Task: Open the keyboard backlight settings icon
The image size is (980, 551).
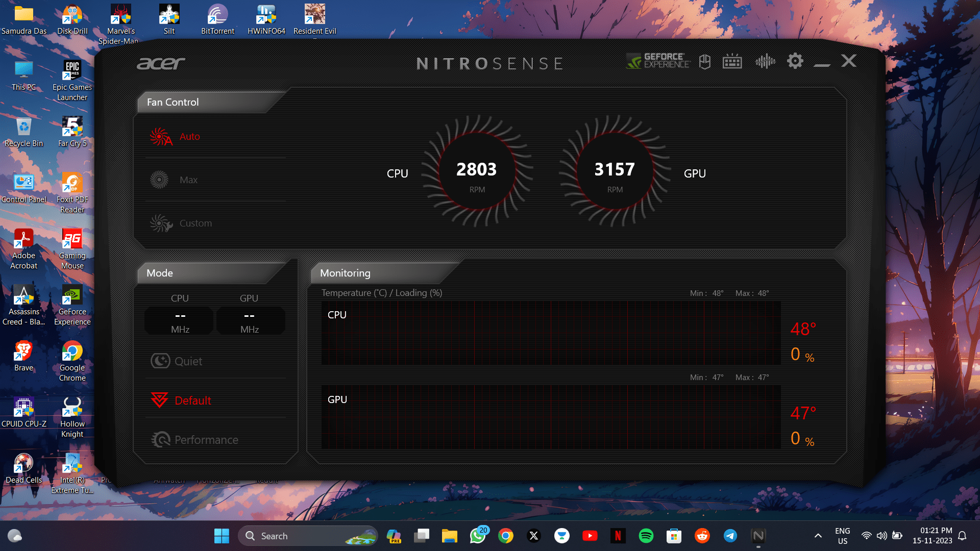Action: tap(732, 61)
